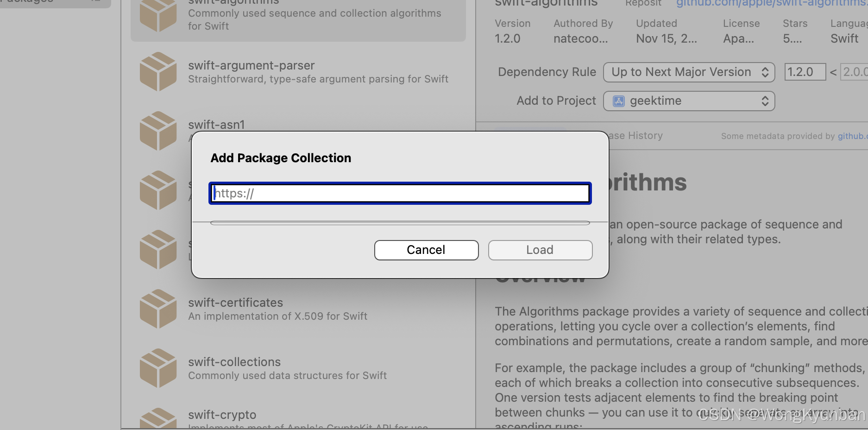Click the 2.0.0 maximum version field
The width and height of the screenshot is (868, 430).
tap(855, 72)
